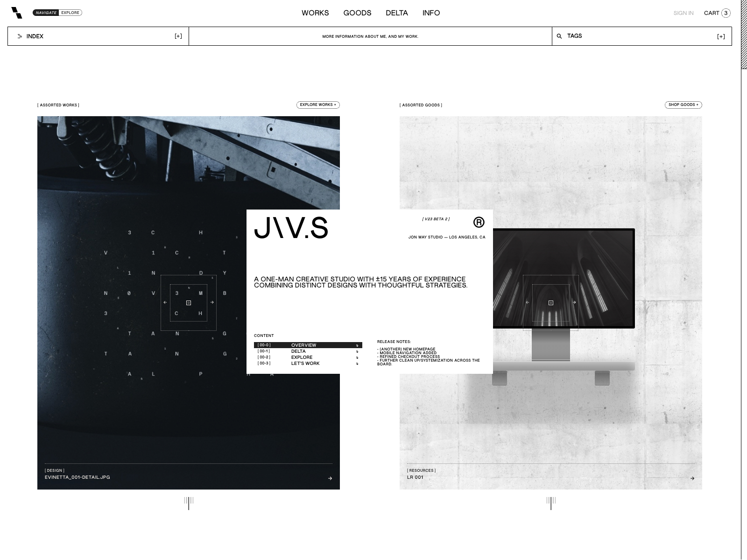Click the scrubber marker below the works gallery

click(189, 504)
